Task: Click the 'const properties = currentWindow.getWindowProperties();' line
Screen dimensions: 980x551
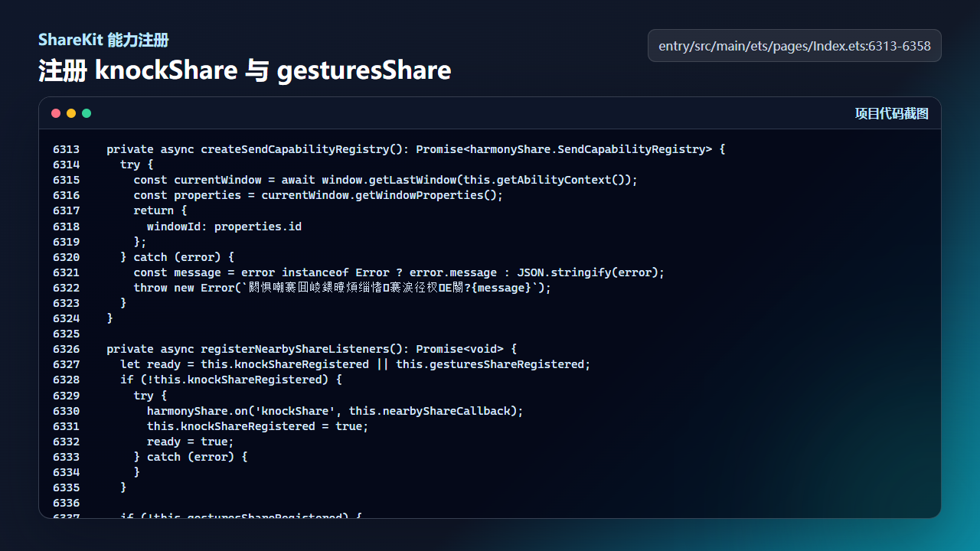Action: point(318,195)
